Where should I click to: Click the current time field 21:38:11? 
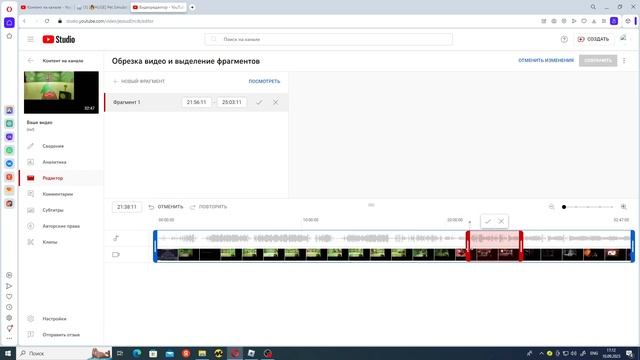tap(127, 207)
